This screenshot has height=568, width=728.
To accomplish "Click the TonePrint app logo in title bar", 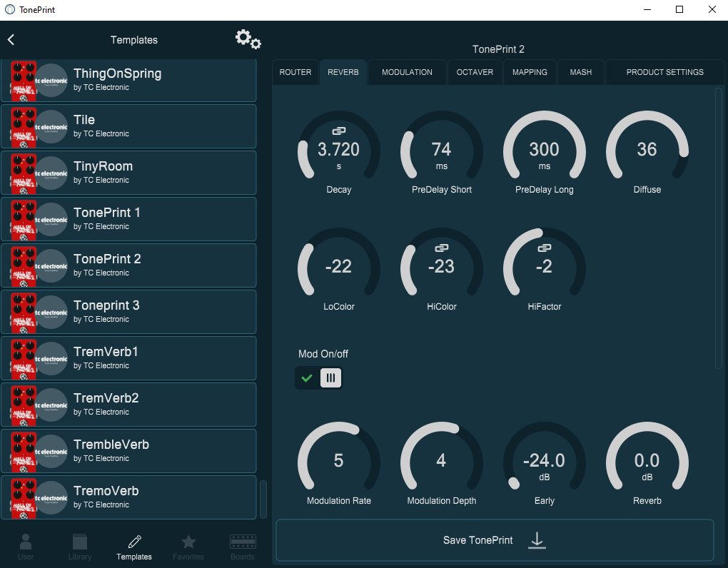I will pyautogui.click(x=10, y=10).
